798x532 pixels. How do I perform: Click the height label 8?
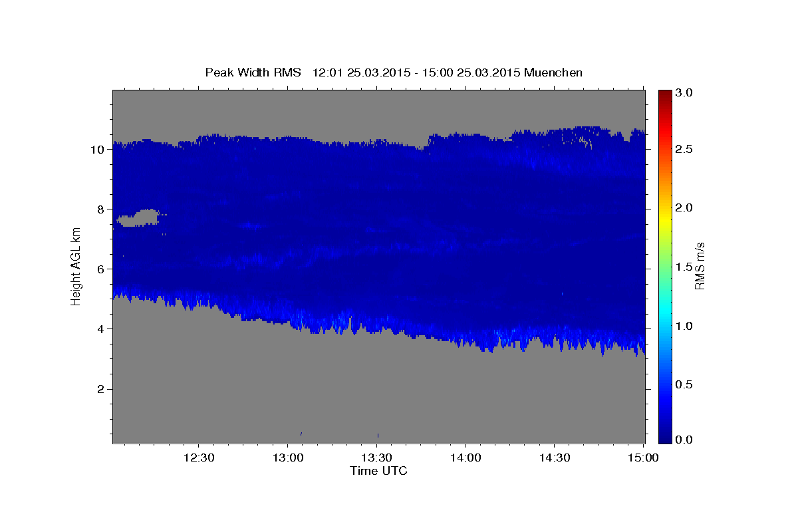[101, 209]
